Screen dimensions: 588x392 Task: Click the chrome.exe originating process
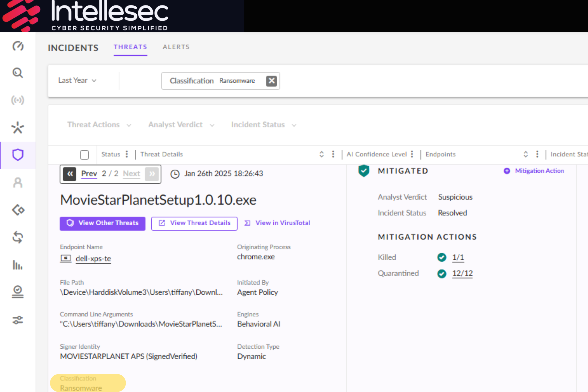[x=256, y=257]
